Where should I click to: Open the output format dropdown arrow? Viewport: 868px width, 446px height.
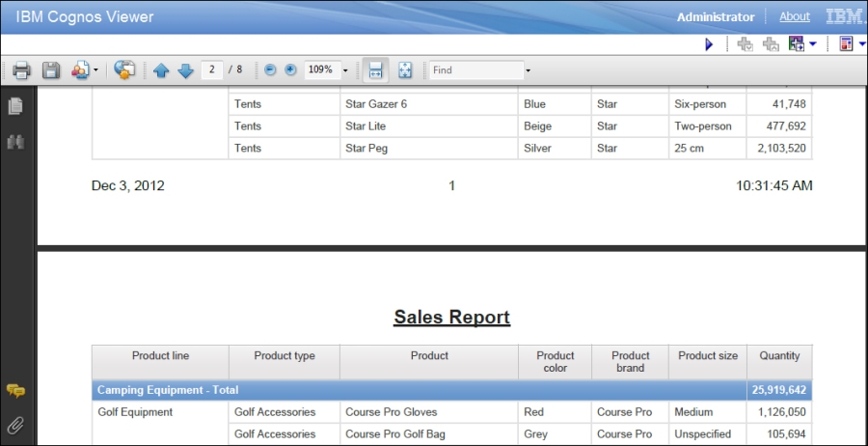[862, 44]
